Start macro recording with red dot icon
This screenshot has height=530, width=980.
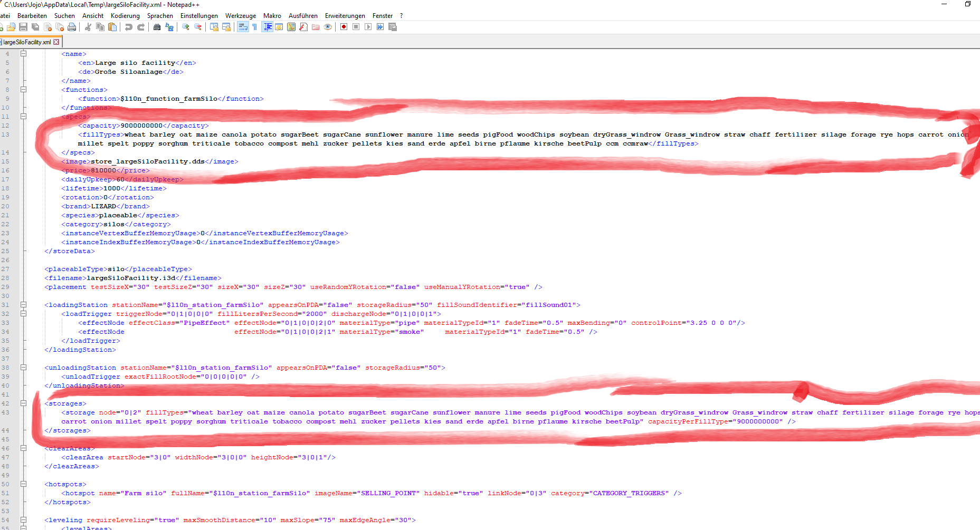click(344, 27)
